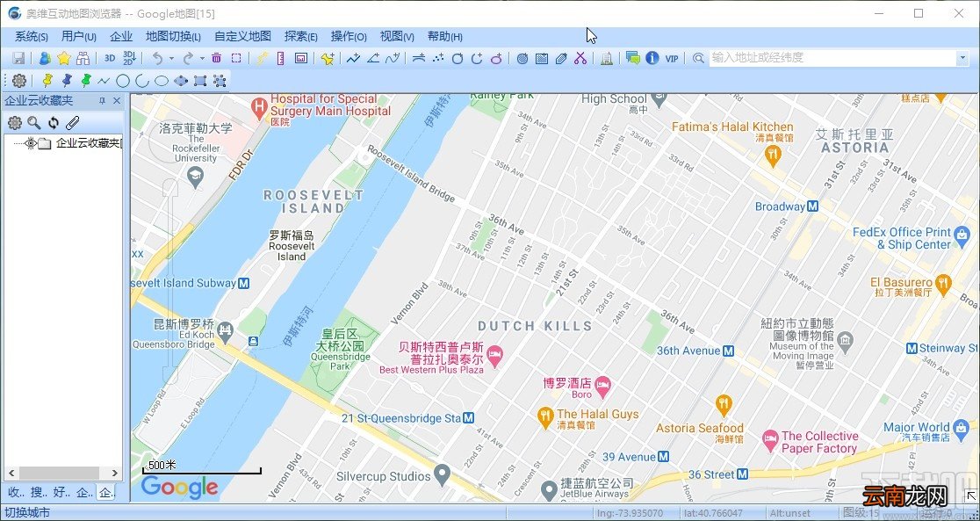
Task: Click the redo arrow
Action: [x=188, y=58]
